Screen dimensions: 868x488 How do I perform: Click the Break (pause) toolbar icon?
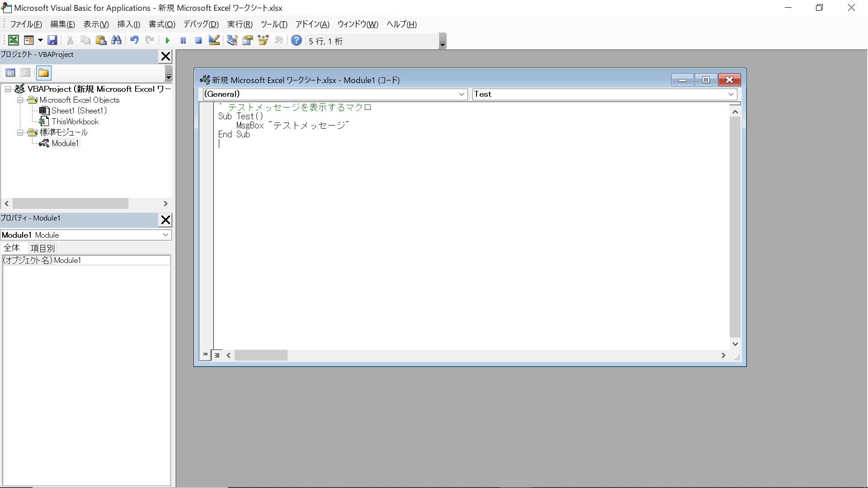pos(183,40)
